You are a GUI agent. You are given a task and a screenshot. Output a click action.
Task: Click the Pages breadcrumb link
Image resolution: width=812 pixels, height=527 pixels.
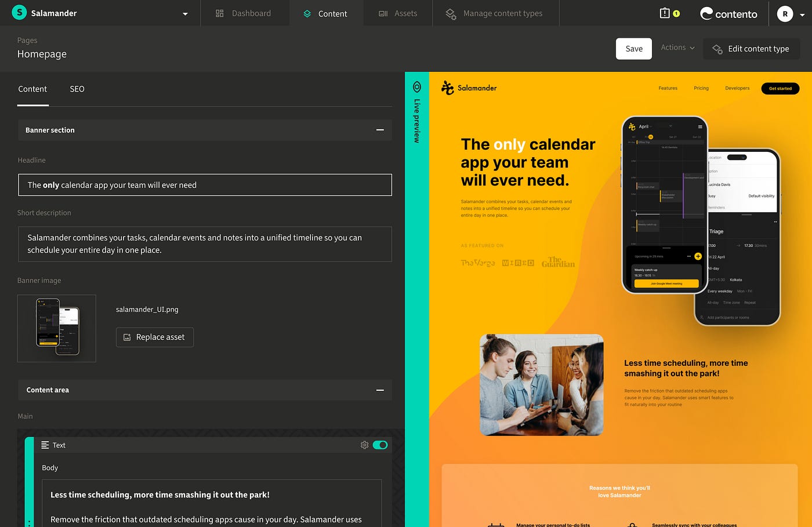(27, 40)
